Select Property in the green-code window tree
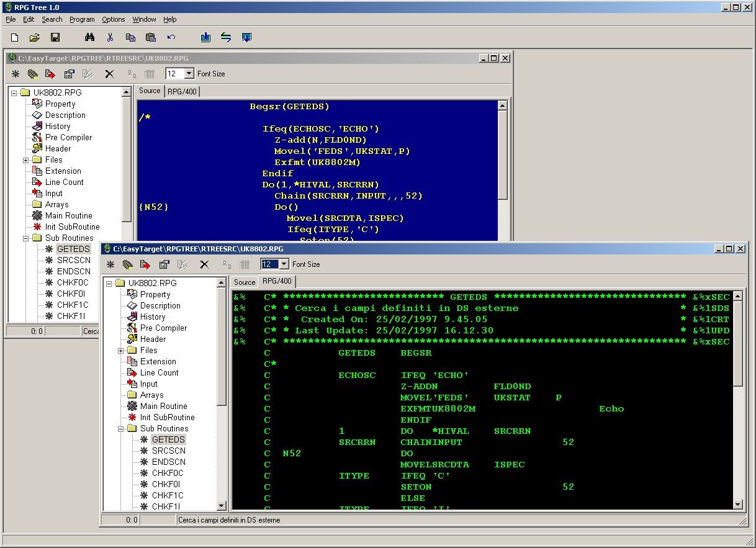The image size is (756, 548). pyautogui.click(x=155, y=295)
